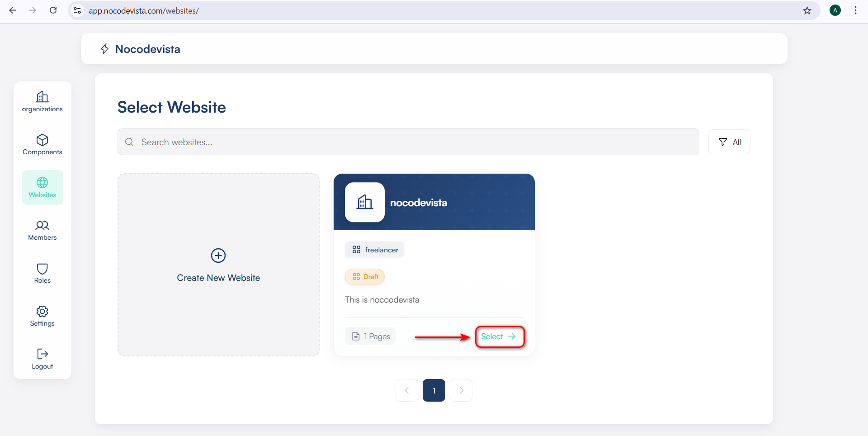868x436 pixels.
Task: Open the browser three-dot menu
Action: pos(855,10)
